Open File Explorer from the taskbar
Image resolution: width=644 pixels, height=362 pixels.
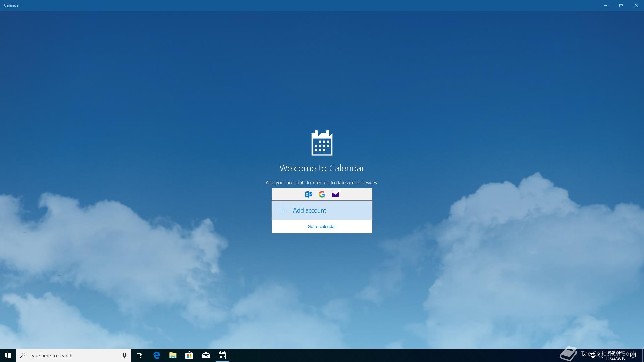[x=173, y=355]
